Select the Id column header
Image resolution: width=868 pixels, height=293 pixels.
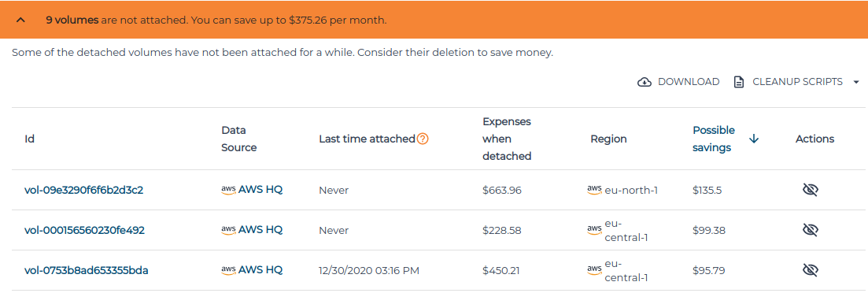[x=30, y=139]
